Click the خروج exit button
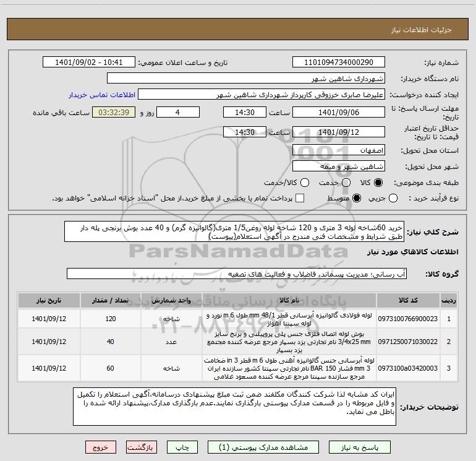The height and width of the screenshot is (461, 476). tap(101, 447)
